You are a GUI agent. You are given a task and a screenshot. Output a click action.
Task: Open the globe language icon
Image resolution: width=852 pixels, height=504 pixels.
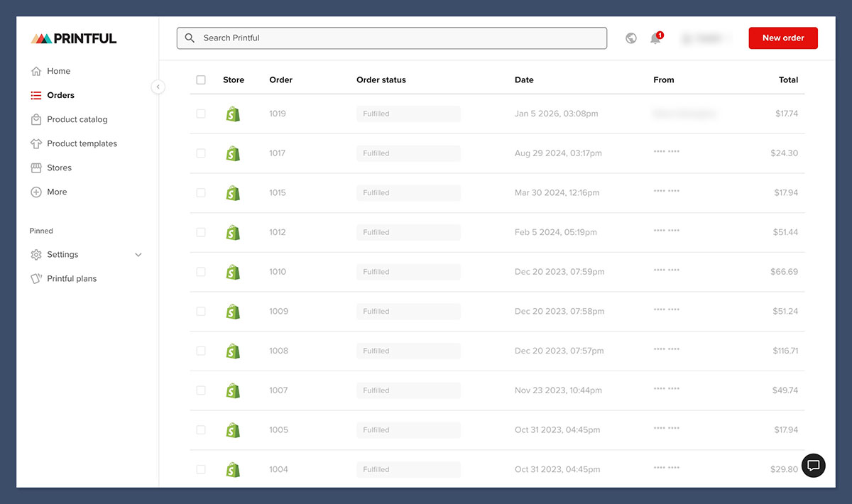pyautogui.click(x=631, y=38)
